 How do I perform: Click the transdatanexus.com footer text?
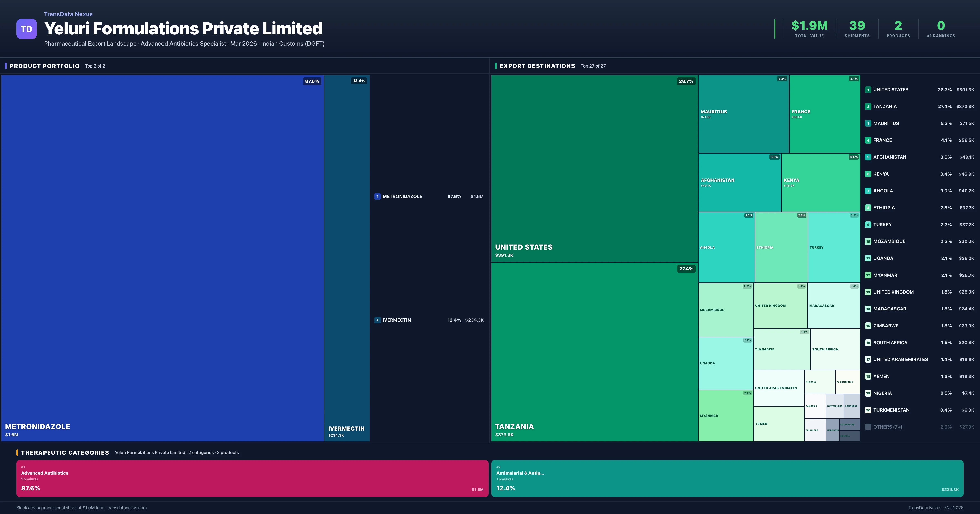point(127,508)
